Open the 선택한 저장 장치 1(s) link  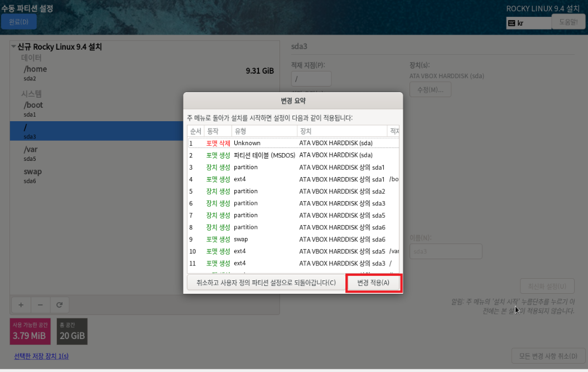click(41, 356)
